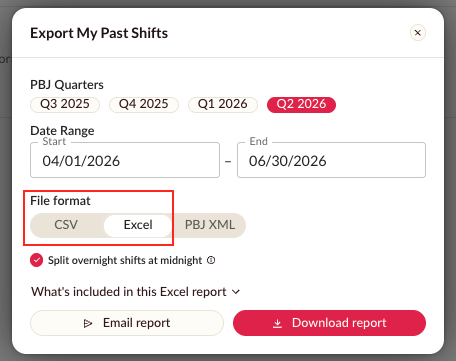Select the Q4 2025 quarter chip
Viewport: 456px width, 361px height.
coord(144,104)
